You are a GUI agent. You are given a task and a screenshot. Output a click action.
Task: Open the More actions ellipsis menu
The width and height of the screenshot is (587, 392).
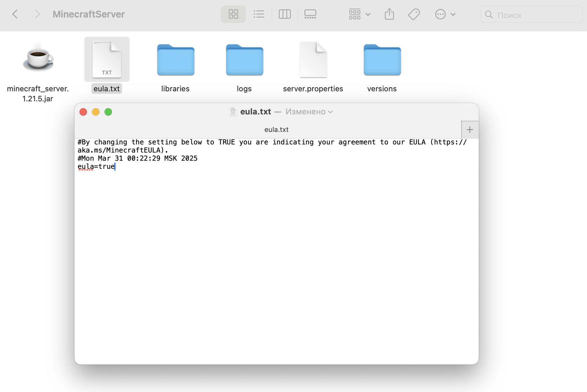(445, 14)
